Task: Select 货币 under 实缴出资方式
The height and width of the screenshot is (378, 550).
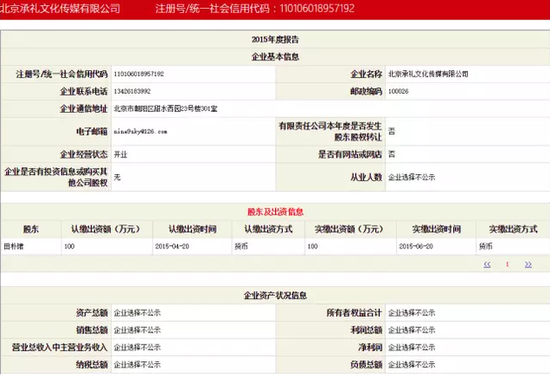Action: (485, 247)
